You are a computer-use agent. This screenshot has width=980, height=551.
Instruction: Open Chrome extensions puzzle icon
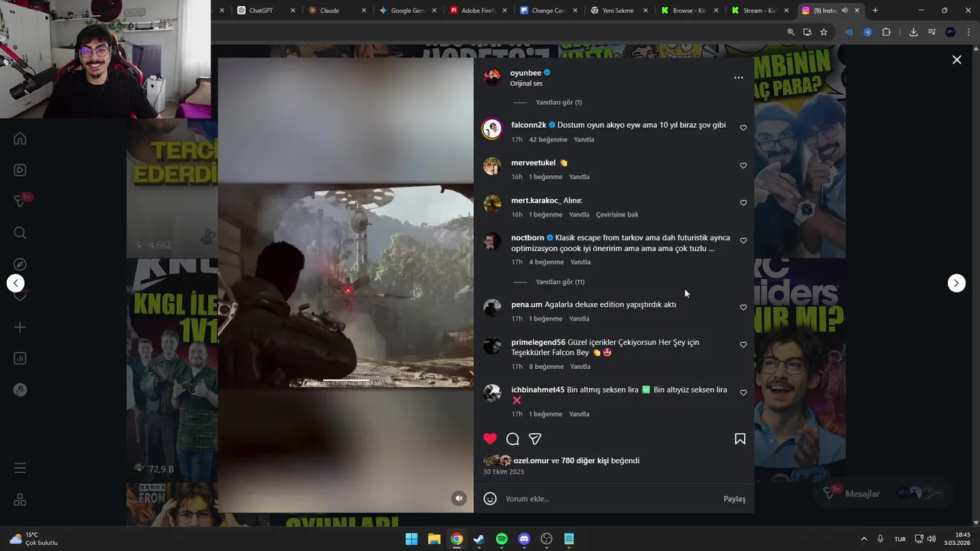coord(887,32)
